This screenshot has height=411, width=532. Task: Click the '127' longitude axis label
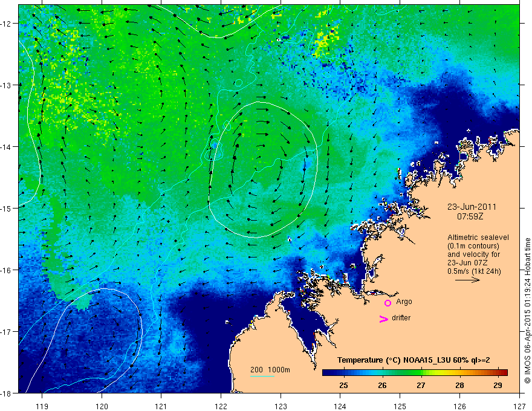[519, 406]
